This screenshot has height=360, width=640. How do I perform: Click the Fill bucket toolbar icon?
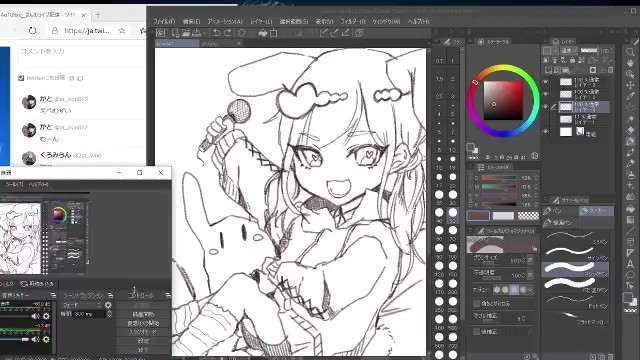click(262, 33)
